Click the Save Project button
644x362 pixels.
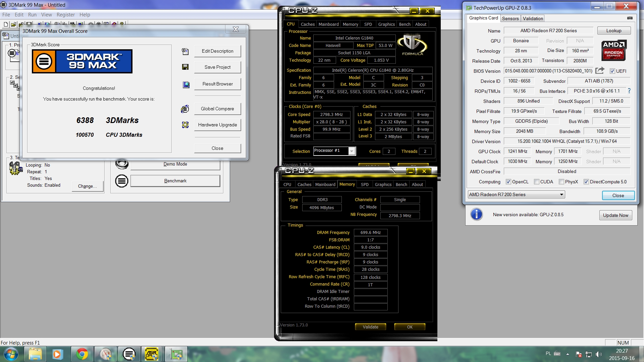[217, 67]
